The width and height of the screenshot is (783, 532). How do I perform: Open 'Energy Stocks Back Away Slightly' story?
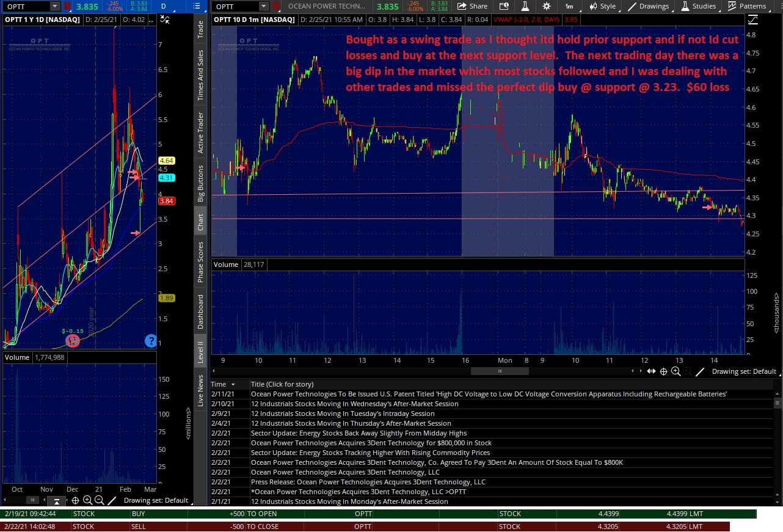pos(359,433)
